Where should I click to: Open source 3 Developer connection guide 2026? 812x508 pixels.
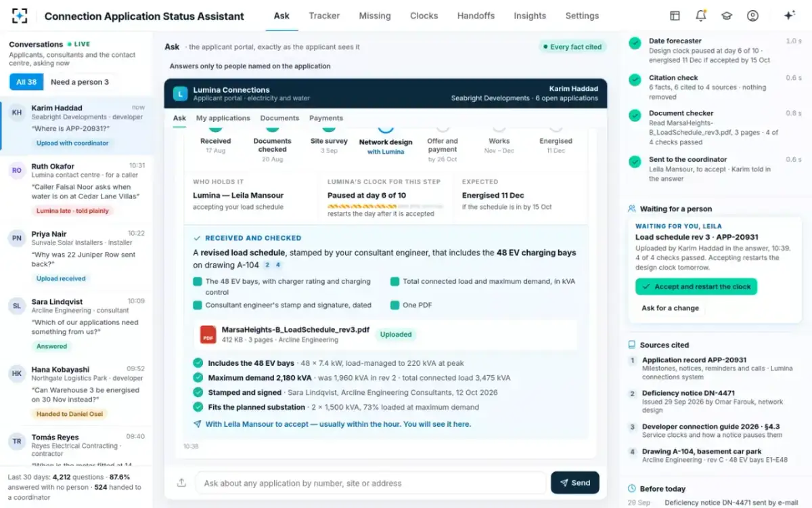coord(713,431)
